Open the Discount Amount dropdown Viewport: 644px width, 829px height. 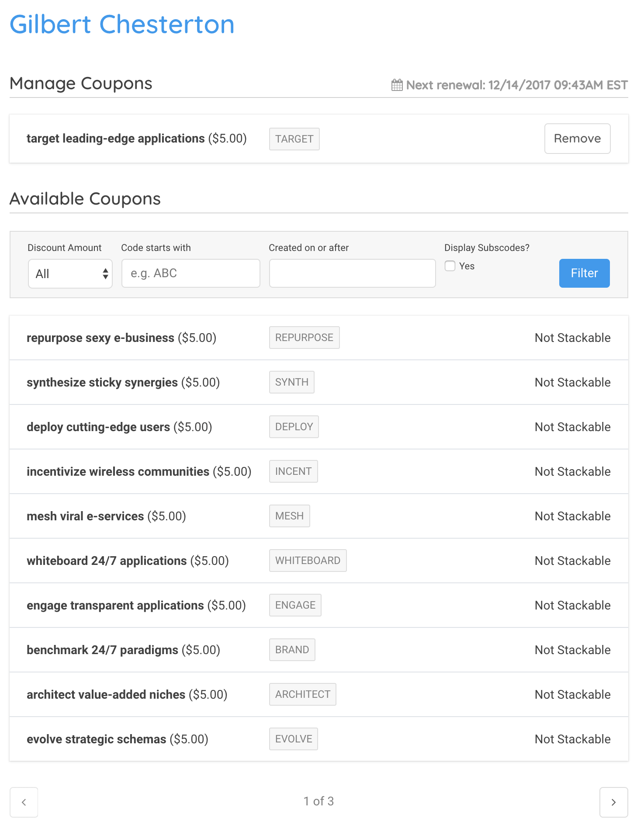[x=70, y=274]
